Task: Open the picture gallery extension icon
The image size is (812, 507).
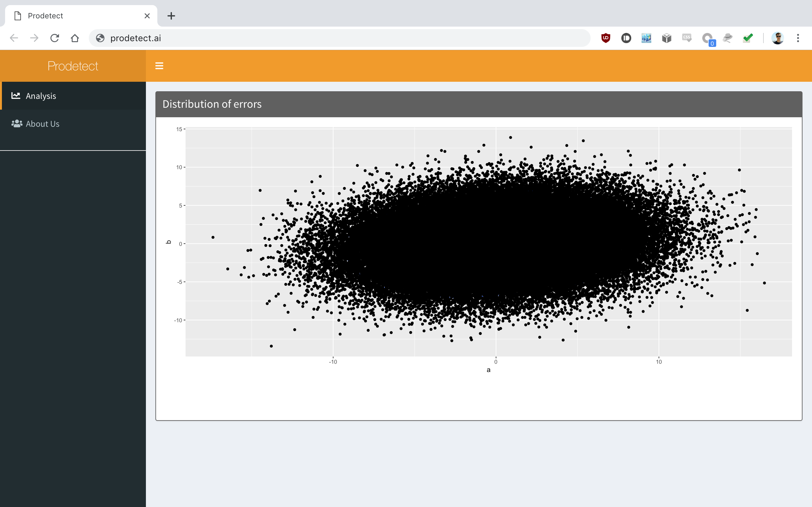Action: pos(646,38)
